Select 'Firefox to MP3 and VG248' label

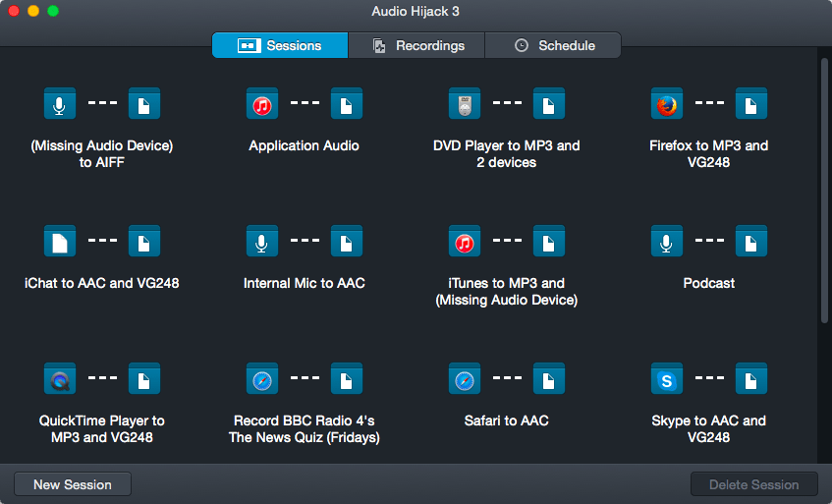point(709,154)
